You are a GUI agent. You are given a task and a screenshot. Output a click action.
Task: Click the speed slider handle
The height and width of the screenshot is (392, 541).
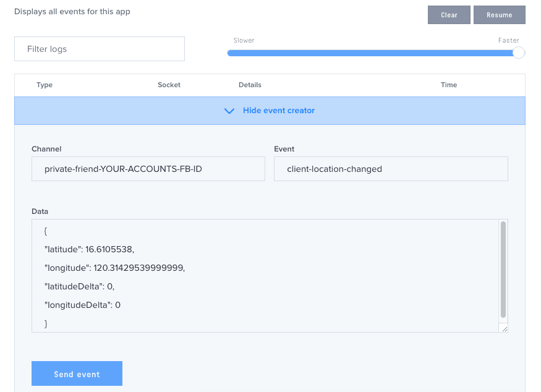pos(519,53)
